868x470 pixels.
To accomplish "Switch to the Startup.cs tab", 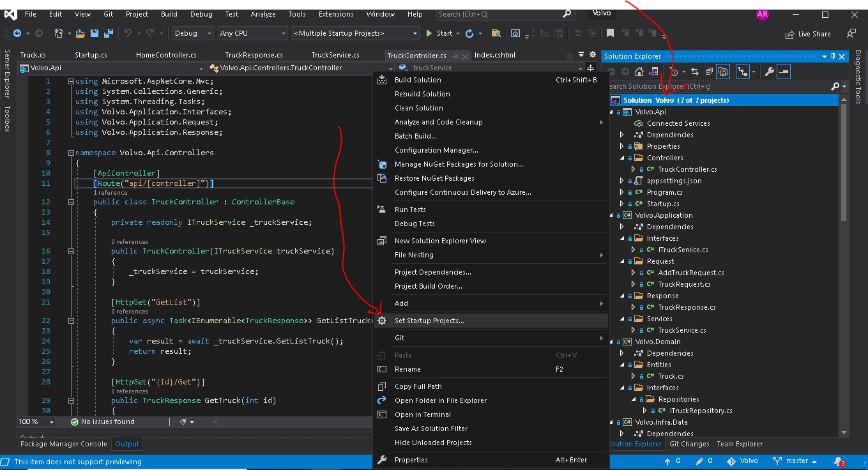I will (91, 55).
